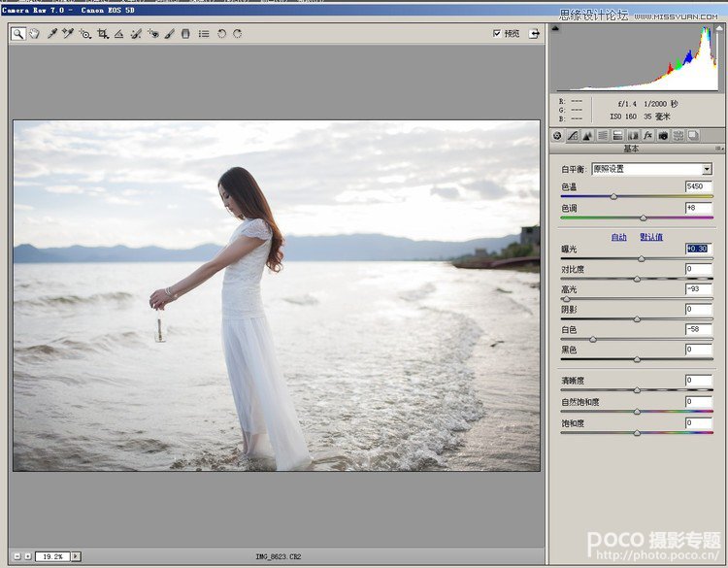Open the fx Effects panel tab
The width and height of the screenshot is (728, 568).
click(647, 136)
